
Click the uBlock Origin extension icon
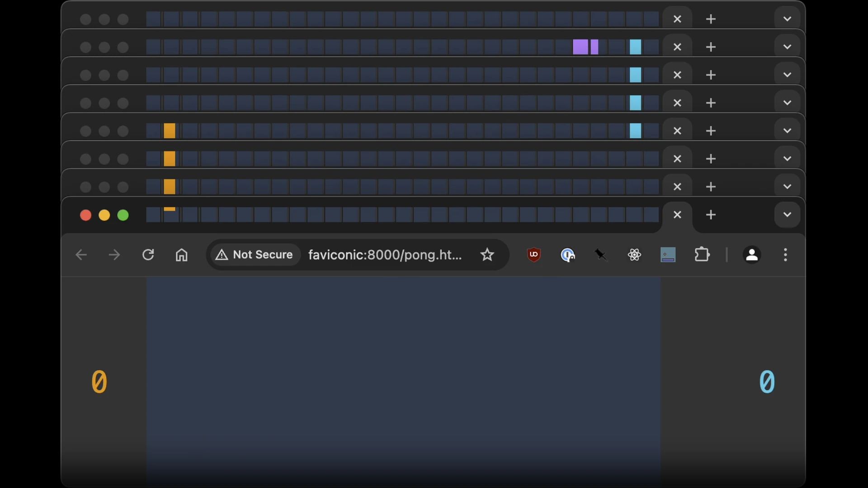534,255
